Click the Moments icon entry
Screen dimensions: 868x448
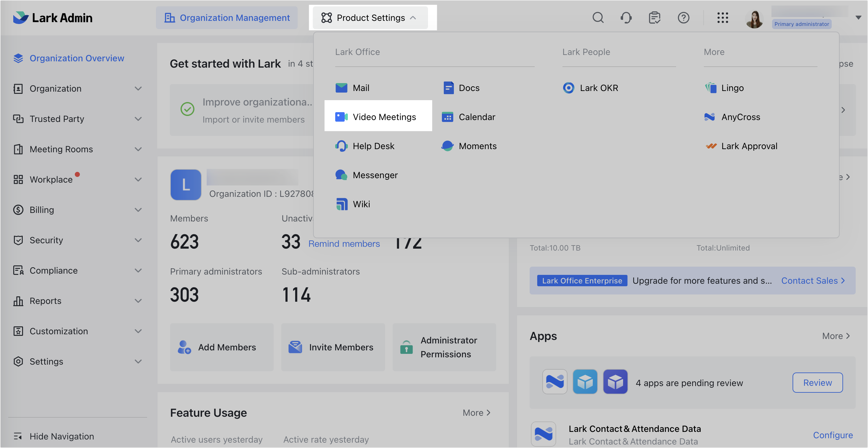click(469, 146)
